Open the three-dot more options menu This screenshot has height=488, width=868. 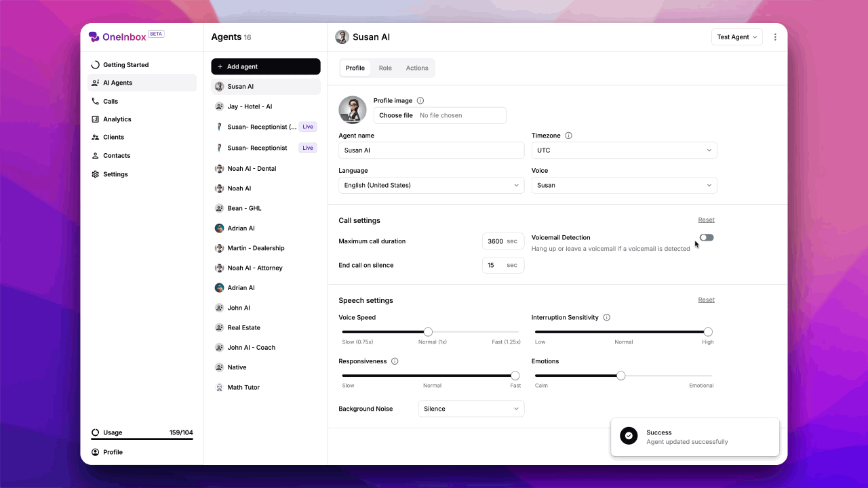(x=776, y=37)
